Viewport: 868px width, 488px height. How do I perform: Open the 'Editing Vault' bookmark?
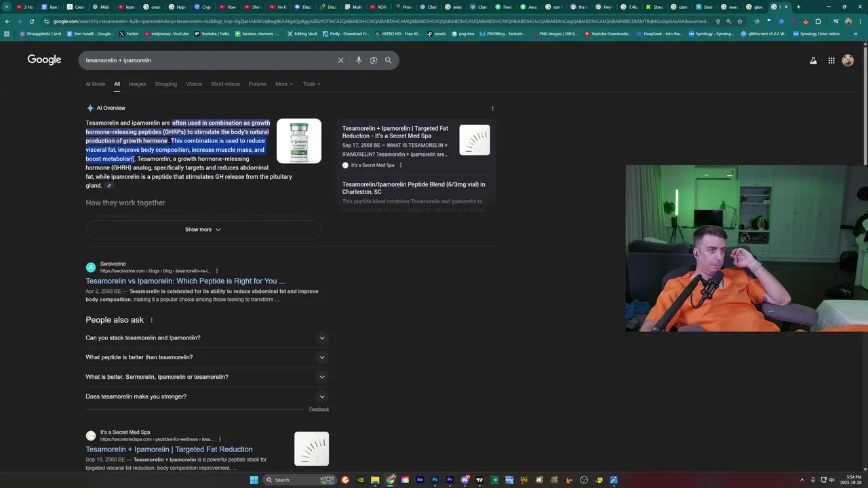point(302,33)
